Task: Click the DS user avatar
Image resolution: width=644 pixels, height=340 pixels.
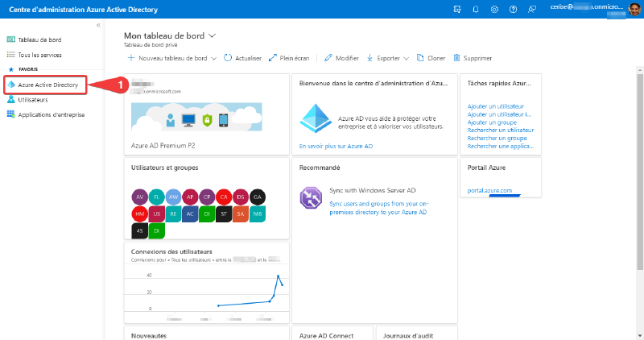Action: click(x=241, y=197)
